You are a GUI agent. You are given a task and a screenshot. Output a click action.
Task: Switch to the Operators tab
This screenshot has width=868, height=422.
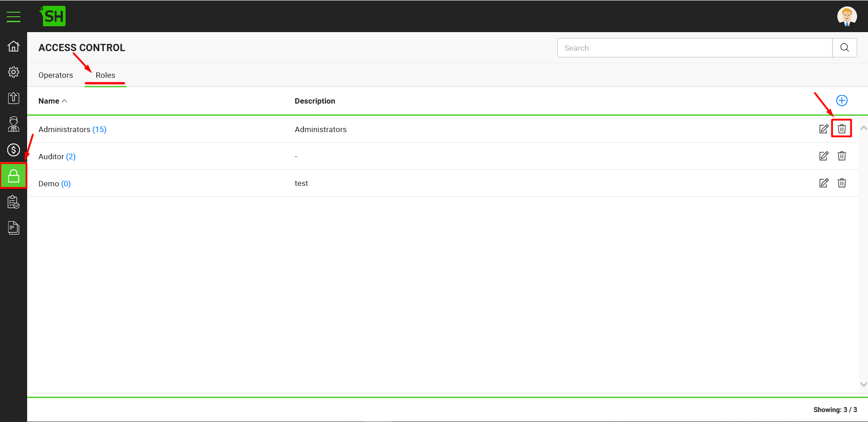(56, 75)
